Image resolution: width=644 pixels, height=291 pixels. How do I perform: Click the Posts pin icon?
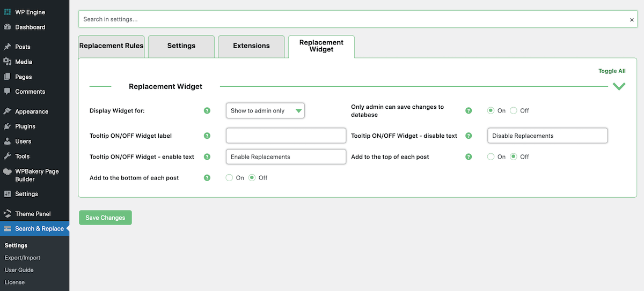[8, 47]
